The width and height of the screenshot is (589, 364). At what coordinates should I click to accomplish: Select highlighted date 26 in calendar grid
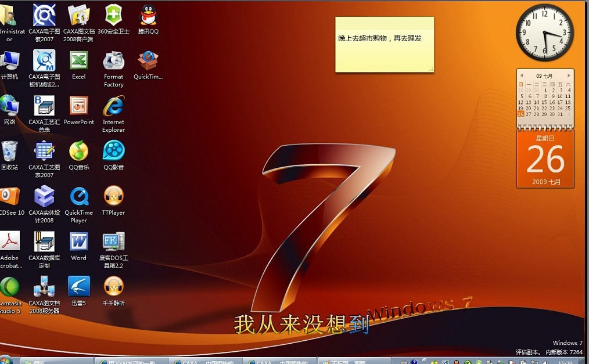pyautogui.click(x=520, y=114)
